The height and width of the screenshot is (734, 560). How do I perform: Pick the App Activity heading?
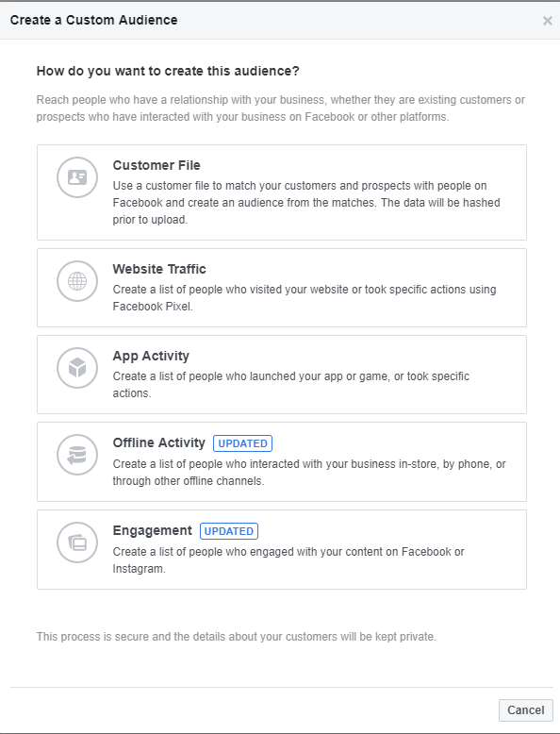coord(151,356)
